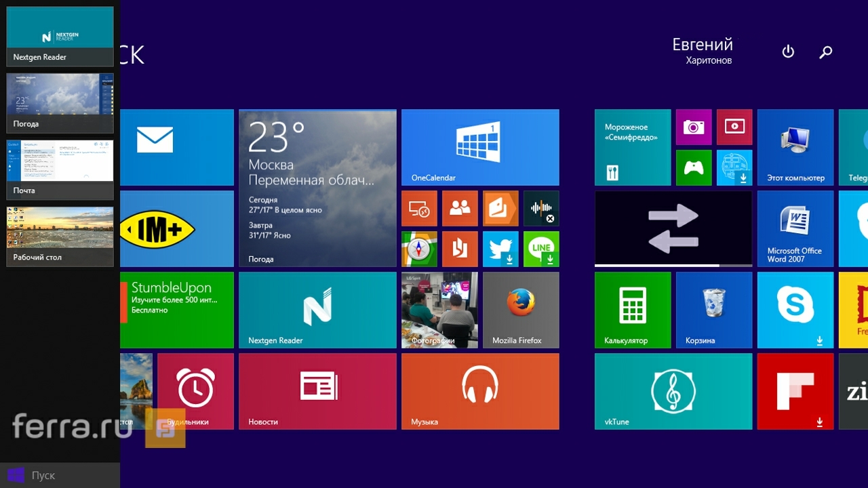Open the Twitter tile

(x=500, y=249)
